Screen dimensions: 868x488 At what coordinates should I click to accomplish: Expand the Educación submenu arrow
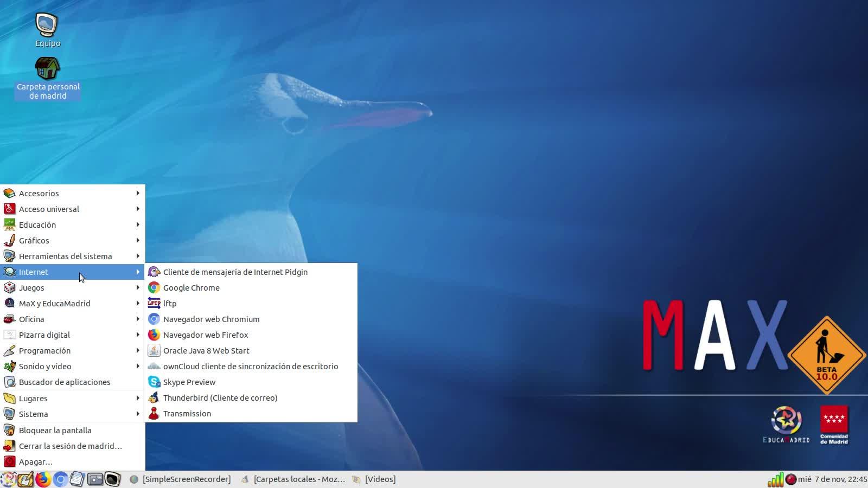(x=138, y=225)
